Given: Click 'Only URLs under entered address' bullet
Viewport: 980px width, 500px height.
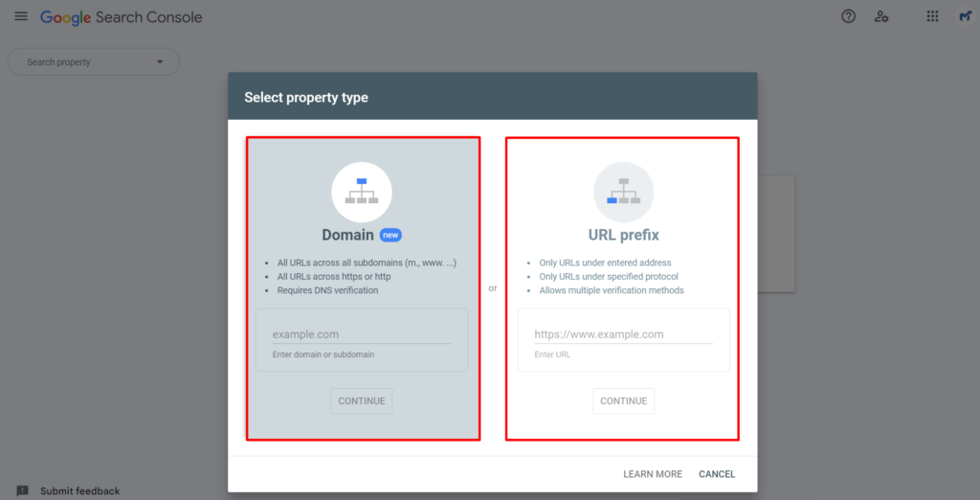Looking at the screenshot, I should pyautogui.click(x=605, y=262).
